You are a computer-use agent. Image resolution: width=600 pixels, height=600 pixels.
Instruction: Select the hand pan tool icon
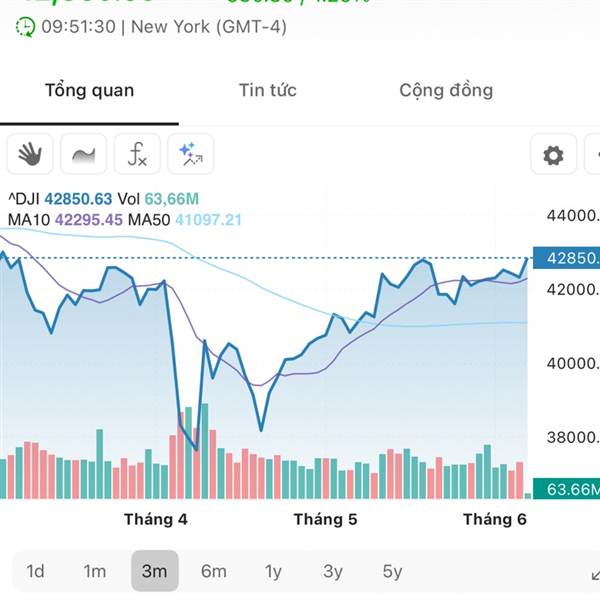[x=30, y=154]
